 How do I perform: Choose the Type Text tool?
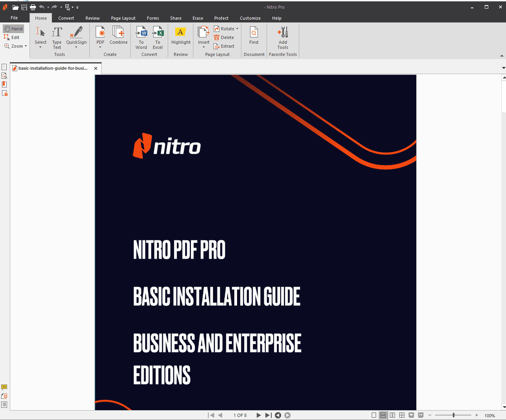tap(57, 38)
